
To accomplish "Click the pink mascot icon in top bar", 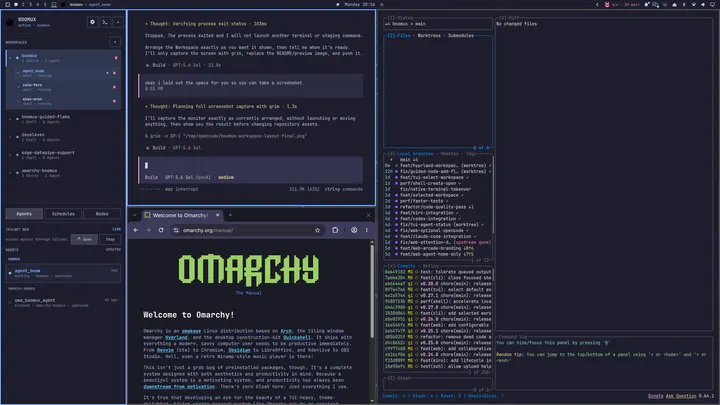I will point(607,5).
